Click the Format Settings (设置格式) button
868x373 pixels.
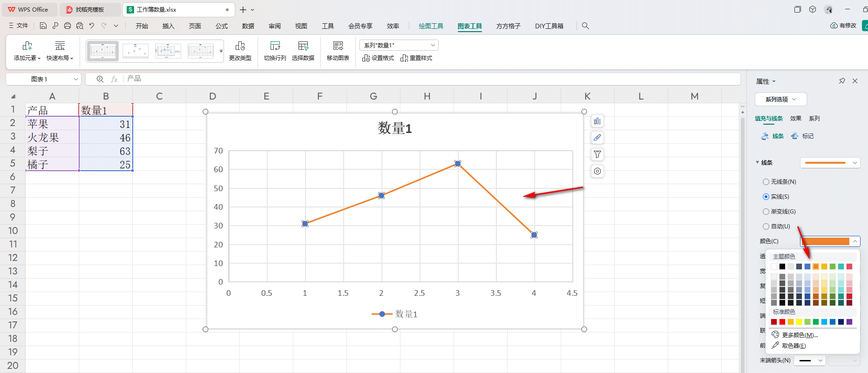378,58
